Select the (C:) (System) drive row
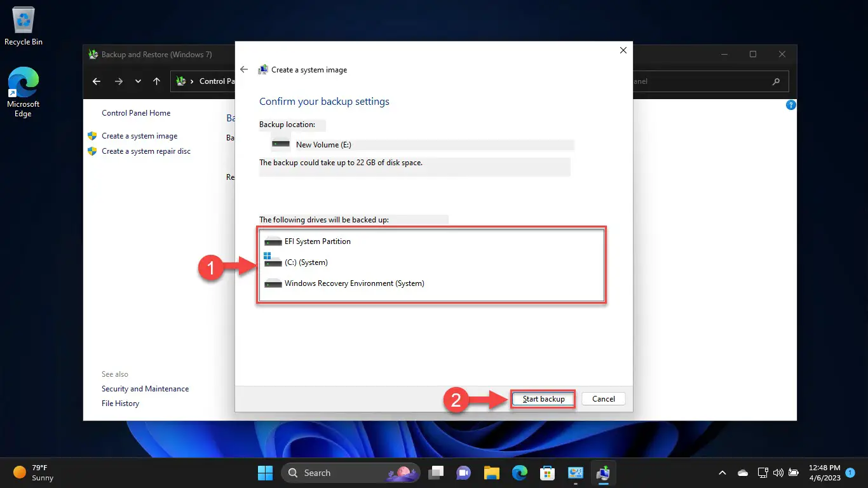Screen dimensions: 868x488 pyautogui.click(x=431, y=262)
